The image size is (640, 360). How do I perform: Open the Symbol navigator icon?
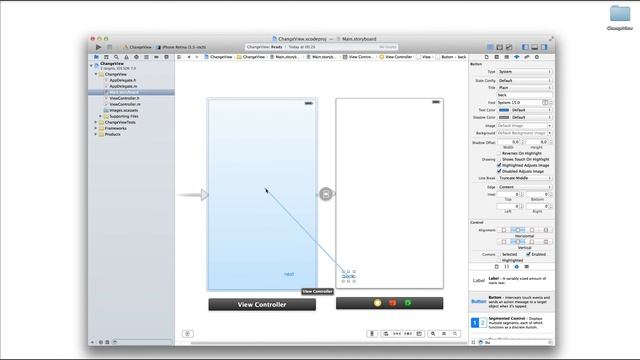click(106, 57)
